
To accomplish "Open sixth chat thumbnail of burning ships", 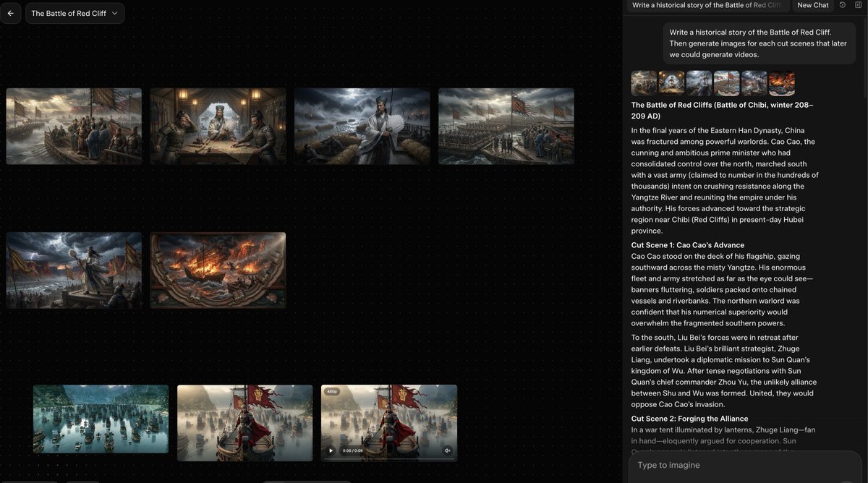I will click(x=781, y=83).
